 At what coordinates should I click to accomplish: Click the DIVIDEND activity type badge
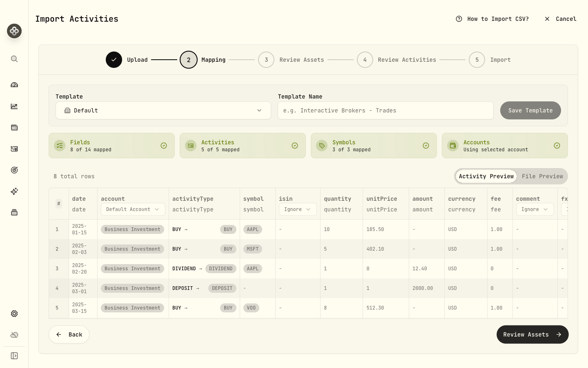[220, 269]
